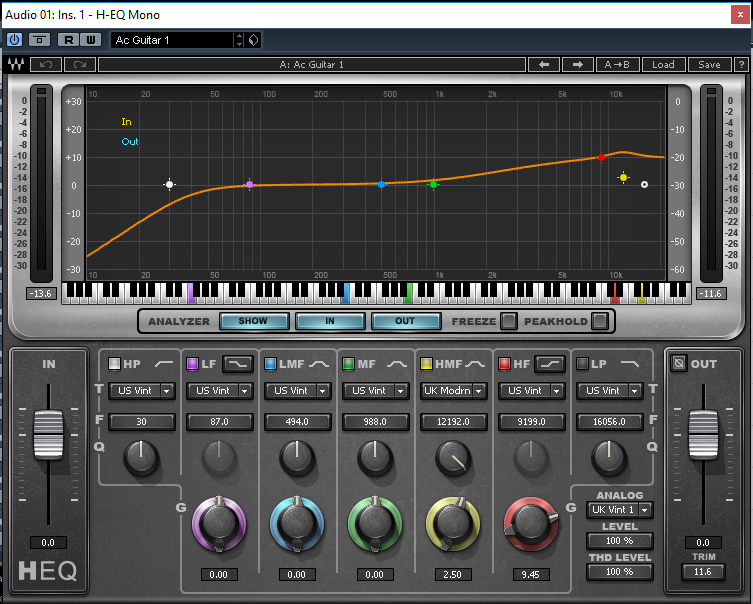
Task: Open the HF filter type US Vint dropdown
Action: [532, 391]
